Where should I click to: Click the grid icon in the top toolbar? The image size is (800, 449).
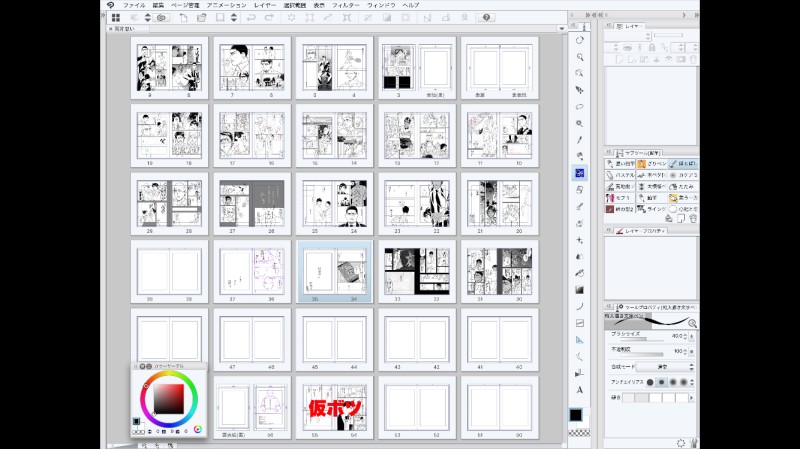[x=116, y=17]
